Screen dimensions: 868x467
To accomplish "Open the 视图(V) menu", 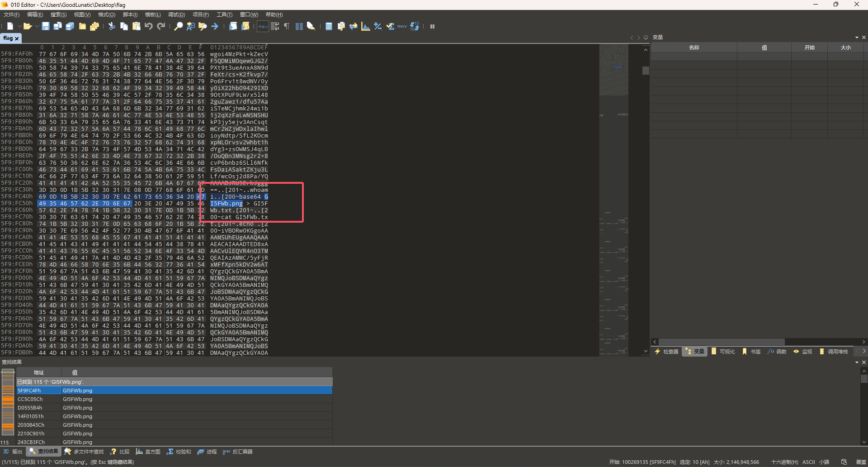I will click(82, 14).
